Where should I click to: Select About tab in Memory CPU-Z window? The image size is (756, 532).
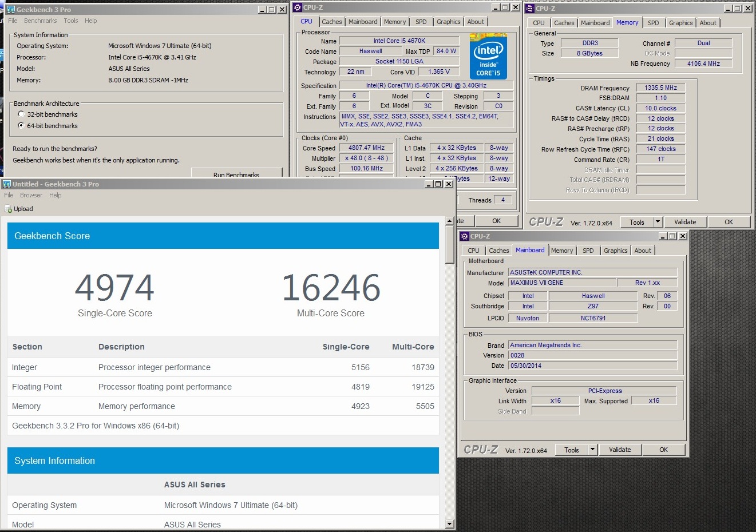[708, 23]
